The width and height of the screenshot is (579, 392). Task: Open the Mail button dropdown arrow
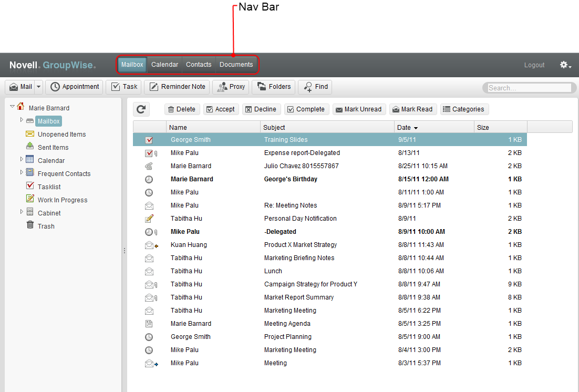[x=39, y=87]
